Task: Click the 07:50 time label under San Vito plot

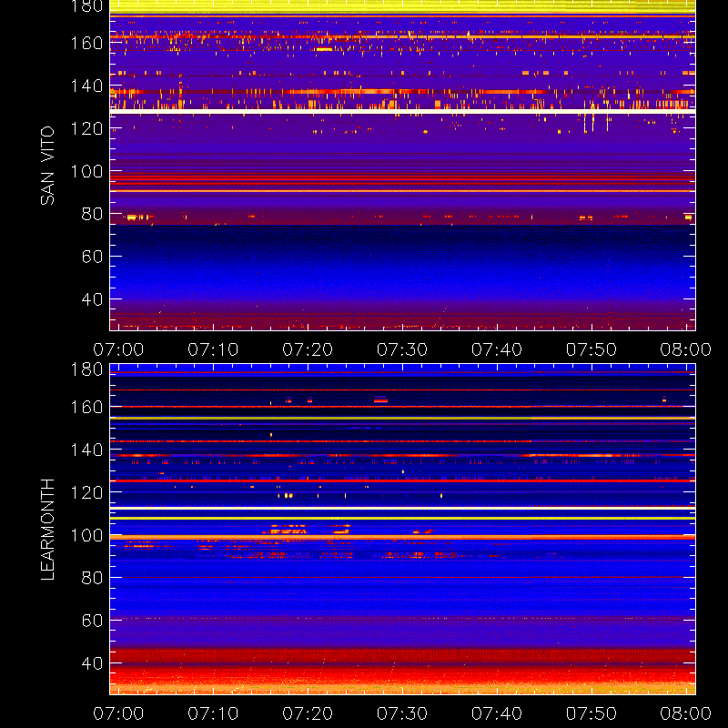Action: coord(591,349)
